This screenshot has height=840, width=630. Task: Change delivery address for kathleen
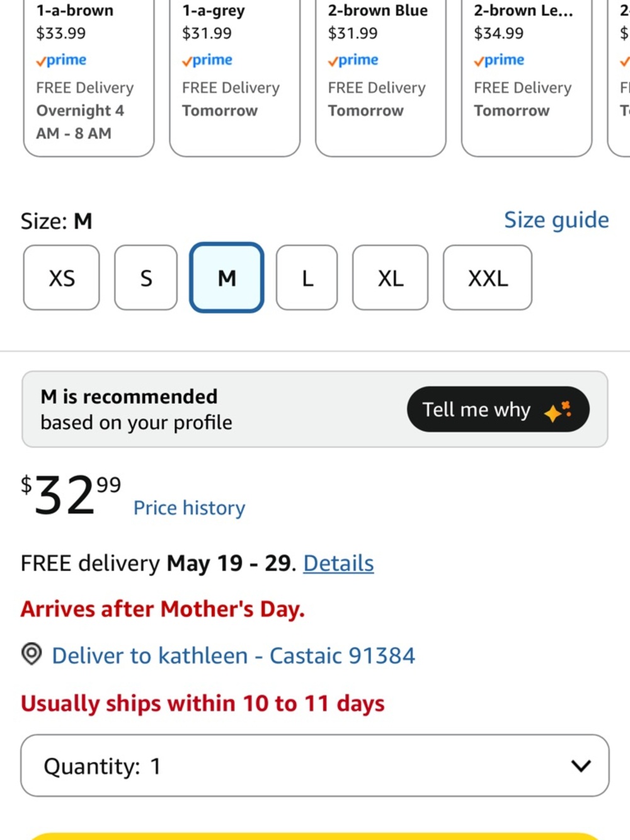coord(233,655)
